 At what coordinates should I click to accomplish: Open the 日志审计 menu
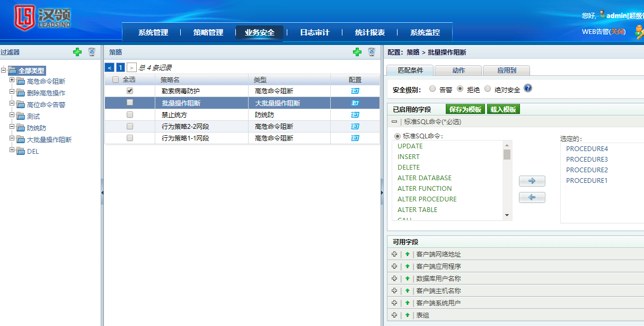[314, 33]
